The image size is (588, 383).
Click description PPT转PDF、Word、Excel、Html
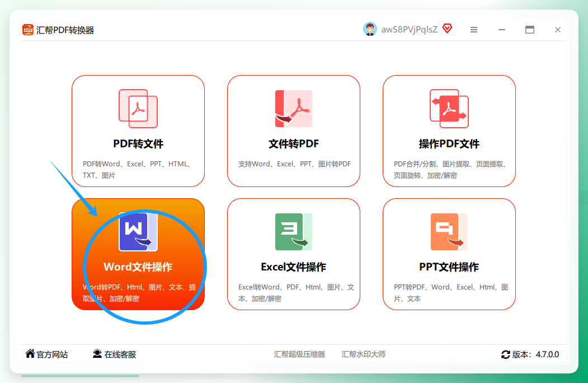(x=451, y=292)
